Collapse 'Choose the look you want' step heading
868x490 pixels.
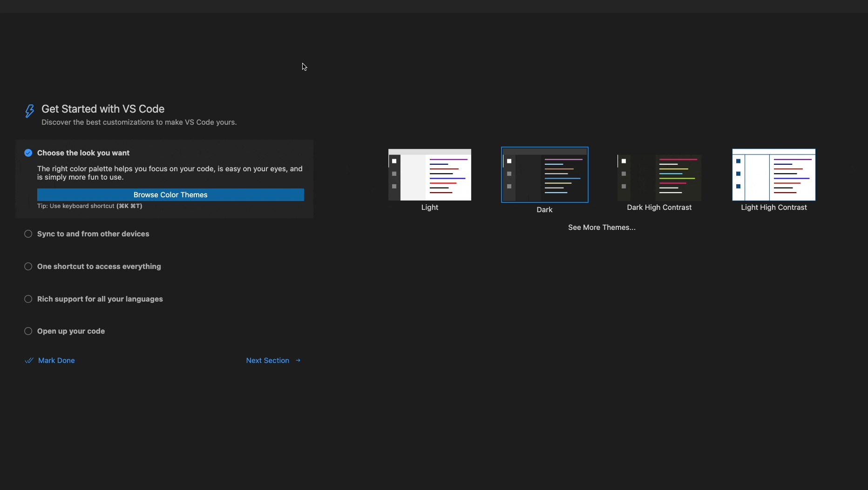coord(83,153)
